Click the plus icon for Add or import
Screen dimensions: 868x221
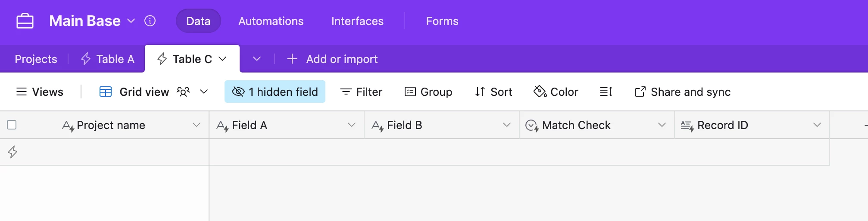[292, 59]
